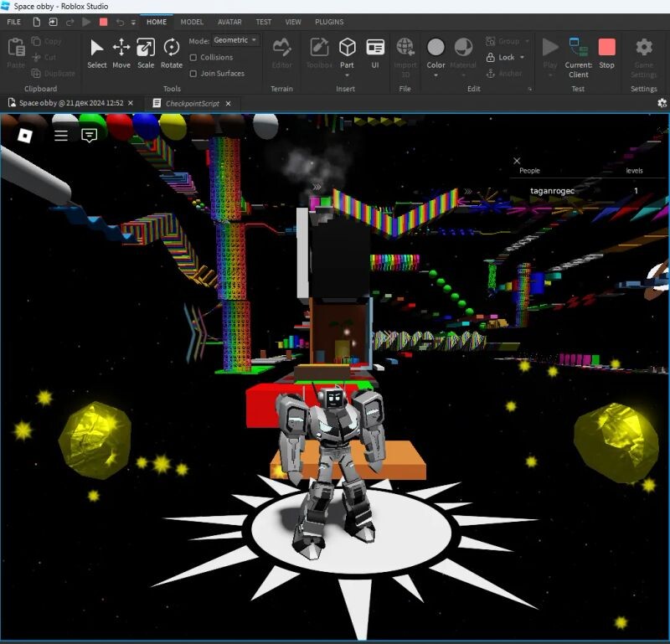
Task: Toggle the Join Surfaces checkbox
Action: (193, 74)
